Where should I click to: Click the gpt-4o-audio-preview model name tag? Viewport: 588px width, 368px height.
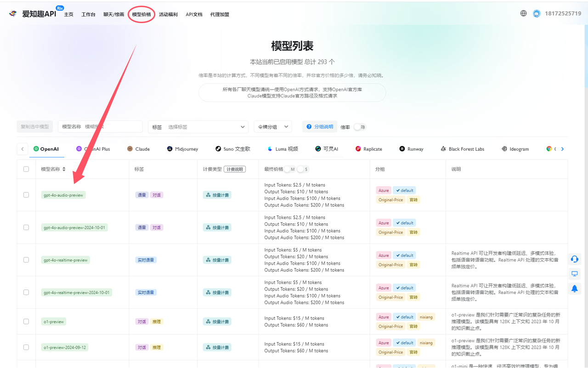click(x=63, y=195)
